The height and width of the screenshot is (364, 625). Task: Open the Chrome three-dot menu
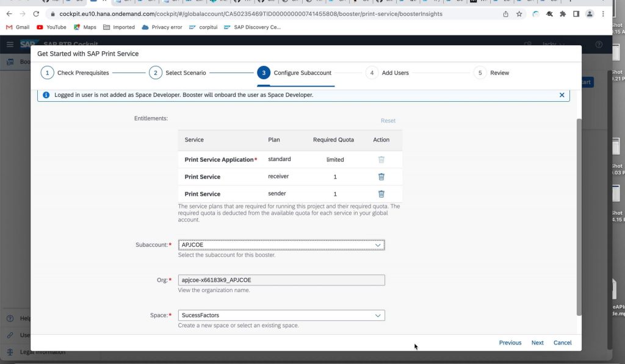point(602,14)
